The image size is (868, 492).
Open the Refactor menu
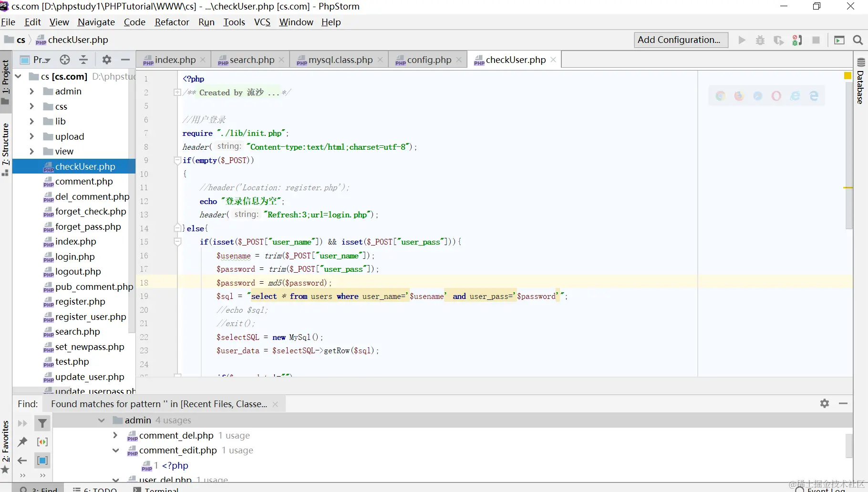click(x=172, y=22)
